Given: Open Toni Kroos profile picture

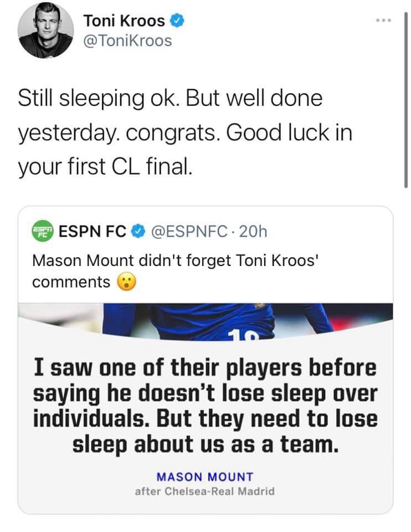Looking at the screenshot, I should [x=45, y=30].
